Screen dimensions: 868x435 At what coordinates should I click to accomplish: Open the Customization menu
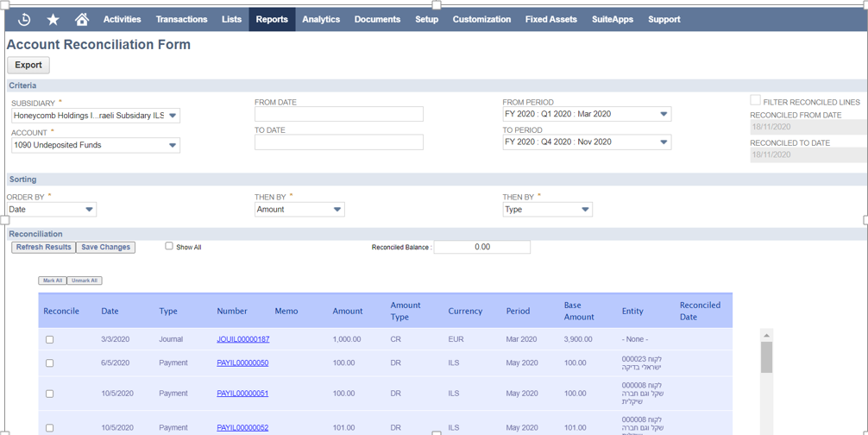pyautogui.click(x=481, y=19)
